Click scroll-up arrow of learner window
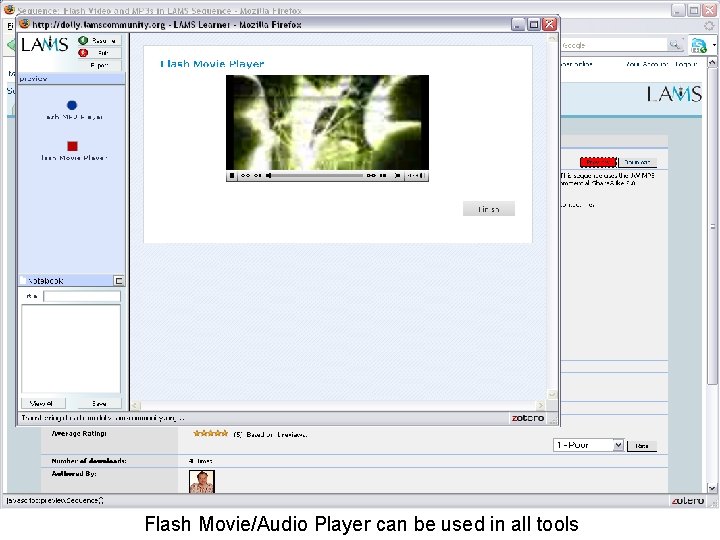The image size is (720, 540). click(552, 39)
